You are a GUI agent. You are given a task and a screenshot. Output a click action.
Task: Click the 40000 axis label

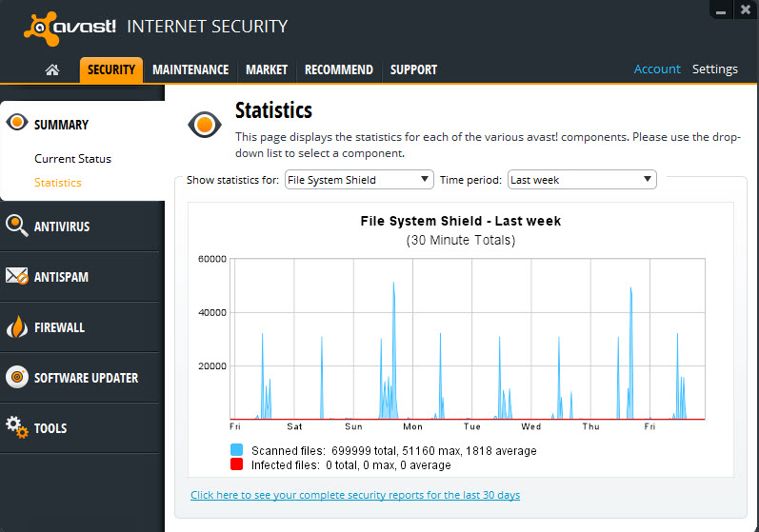212,312
